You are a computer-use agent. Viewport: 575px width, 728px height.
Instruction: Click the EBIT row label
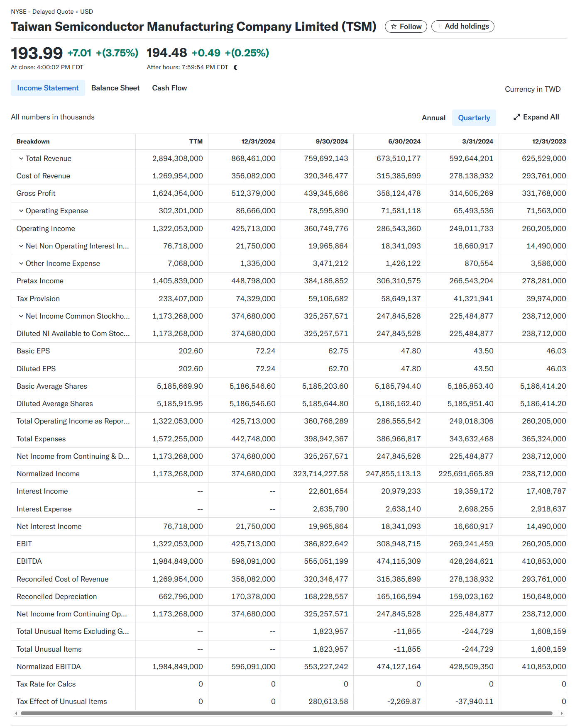click(24, 544)
